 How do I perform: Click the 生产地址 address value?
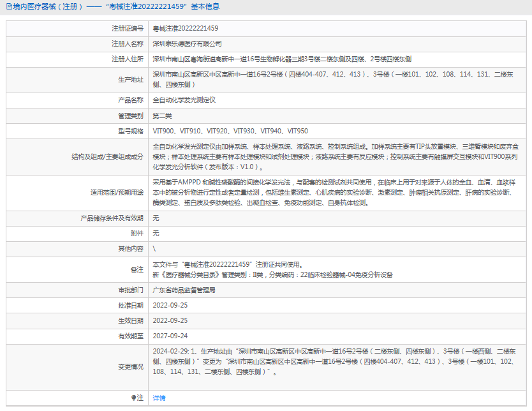(333, 79)
